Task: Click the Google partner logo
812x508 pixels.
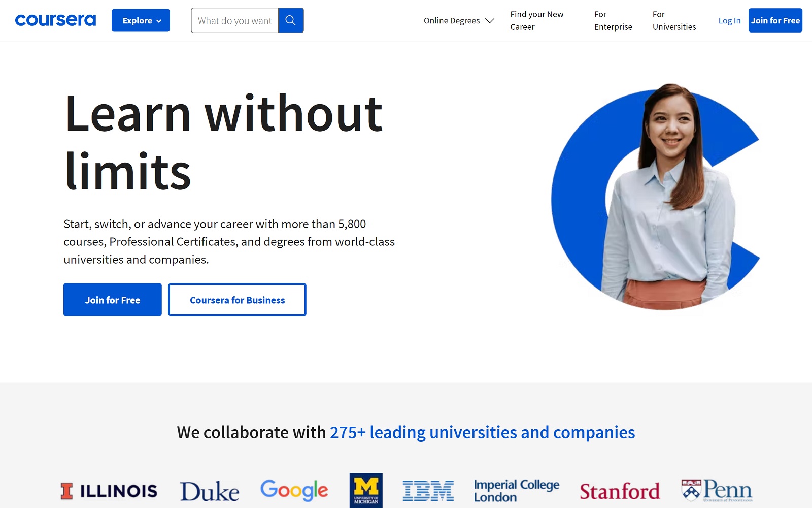Action: point(294,490)
